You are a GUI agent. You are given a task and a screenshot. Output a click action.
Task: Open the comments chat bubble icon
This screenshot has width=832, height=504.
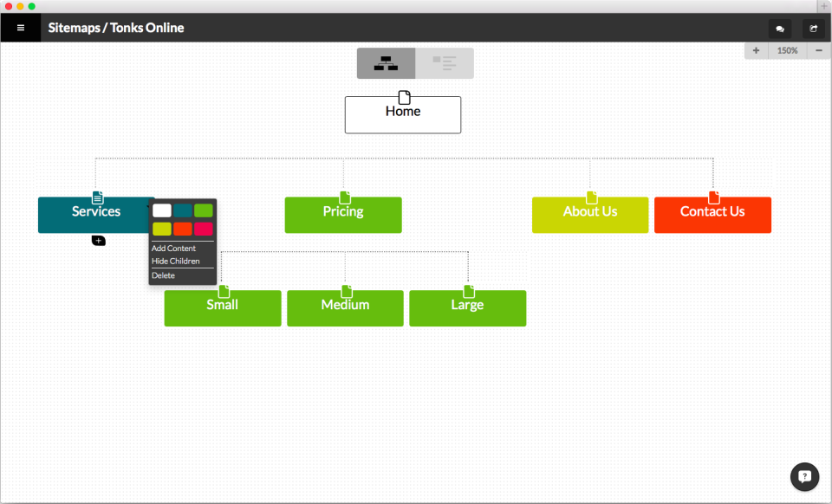click(779, 28)
